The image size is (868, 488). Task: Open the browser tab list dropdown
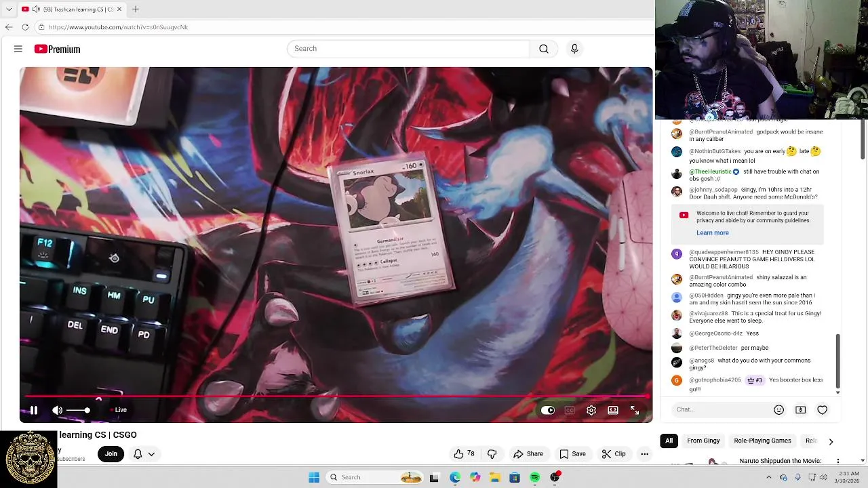9,9
